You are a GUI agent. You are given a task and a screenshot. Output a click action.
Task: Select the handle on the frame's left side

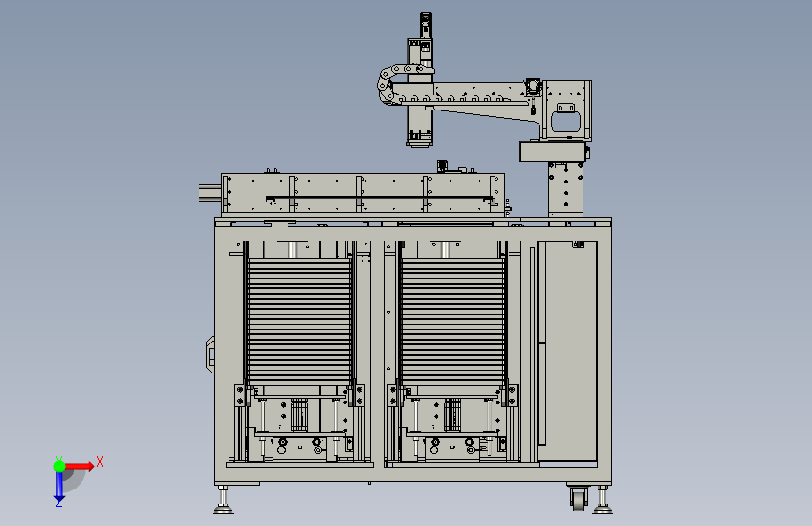(x=211, y=354)
